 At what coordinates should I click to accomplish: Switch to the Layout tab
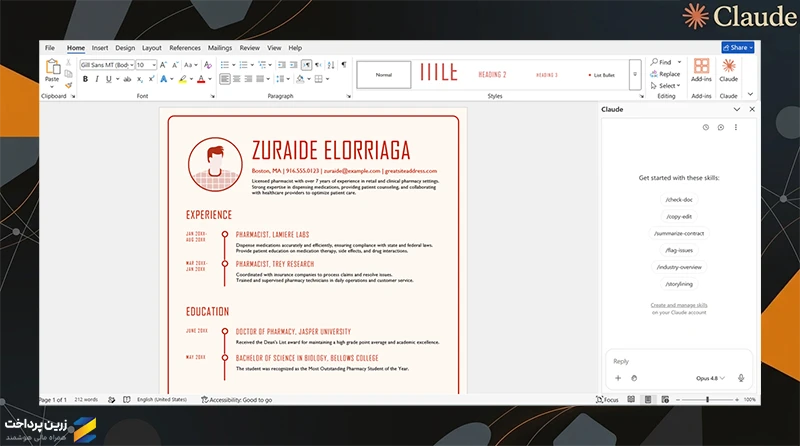point(152,48)
